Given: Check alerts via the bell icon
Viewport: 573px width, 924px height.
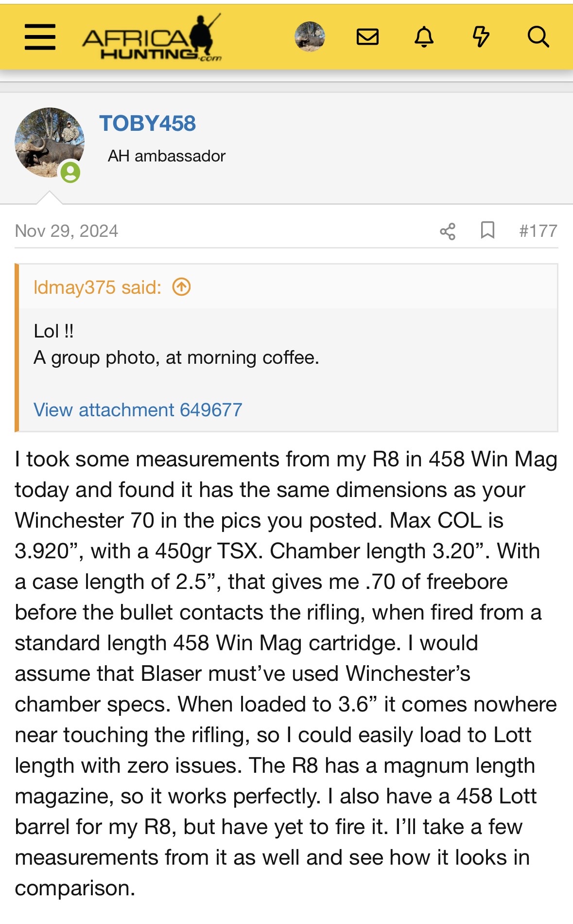Looking at the screenshot, I should [424, 37].
